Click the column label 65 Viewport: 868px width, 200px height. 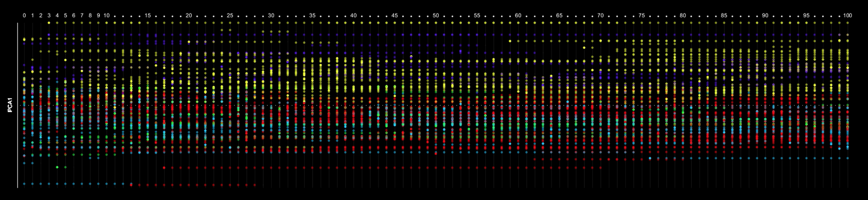click(559, 16)
